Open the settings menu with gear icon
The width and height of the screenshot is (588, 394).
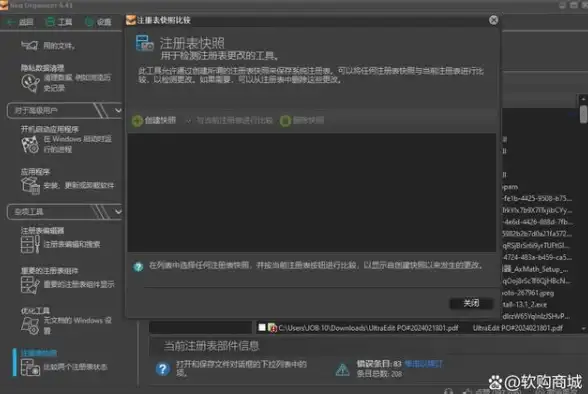[x=98, y=22]
